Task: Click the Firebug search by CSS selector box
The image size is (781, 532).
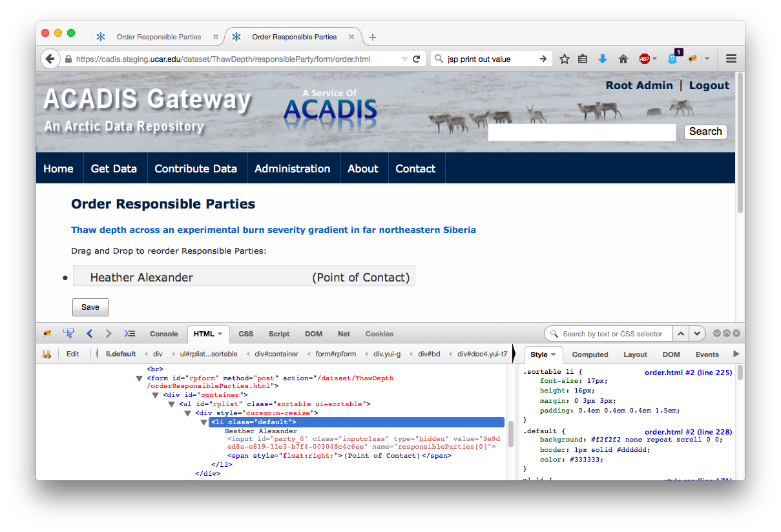Action: click(x=612, y=334)
